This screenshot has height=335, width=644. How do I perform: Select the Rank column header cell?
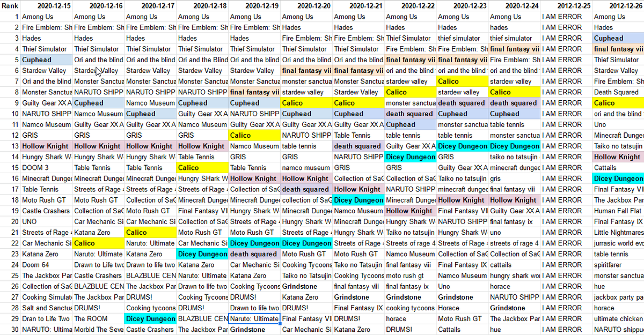(10, 6)
